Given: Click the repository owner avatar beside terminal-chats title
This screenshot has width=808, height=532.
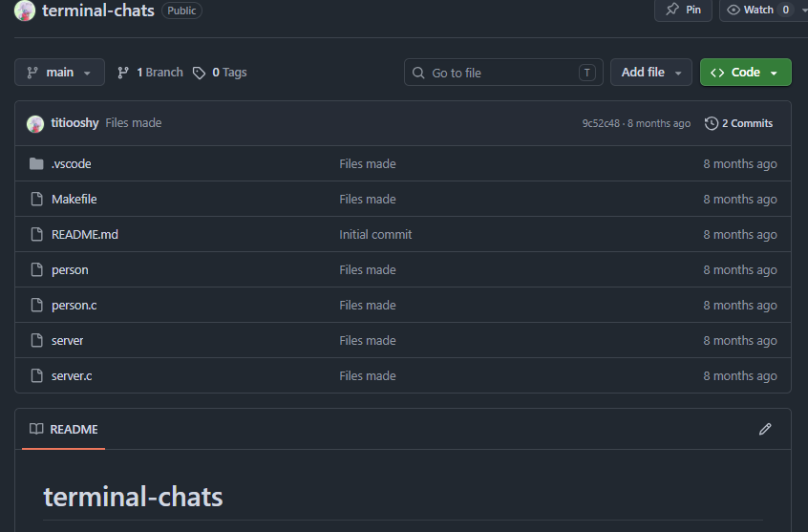Looking at the screenshot, I should point(24,11).
